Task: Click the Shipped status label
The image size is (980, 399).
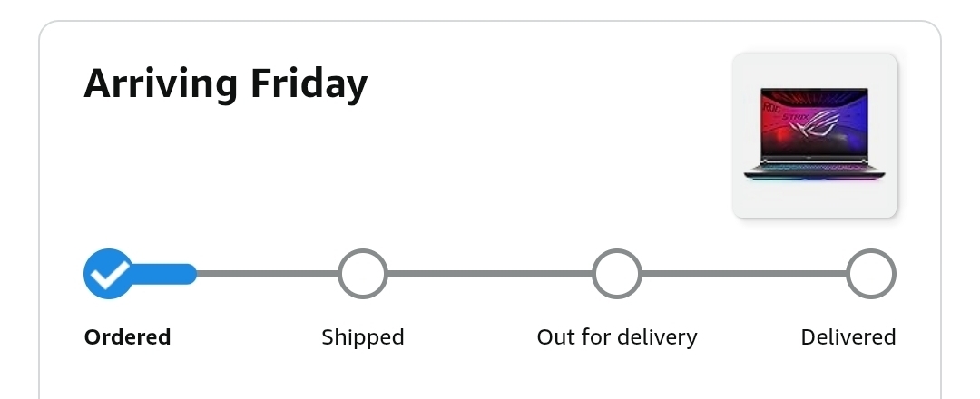Action: coord(363,337)
